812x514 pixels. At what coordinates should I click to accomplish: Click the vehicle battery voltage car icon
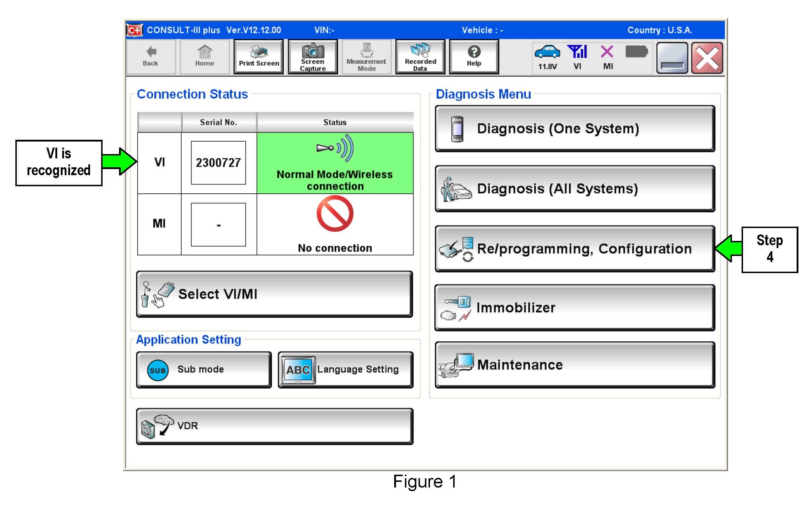pos(547,52)
